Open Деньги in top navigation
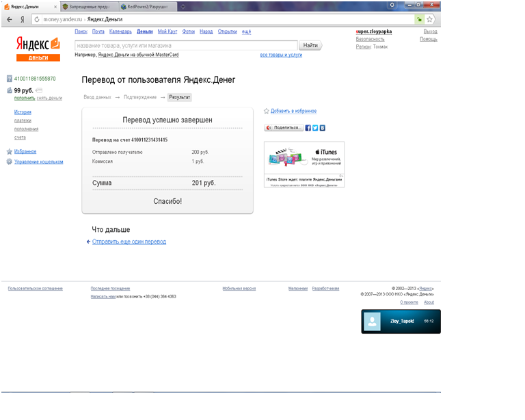This screenshot has height=420, width=525. (x=145, y=31)
